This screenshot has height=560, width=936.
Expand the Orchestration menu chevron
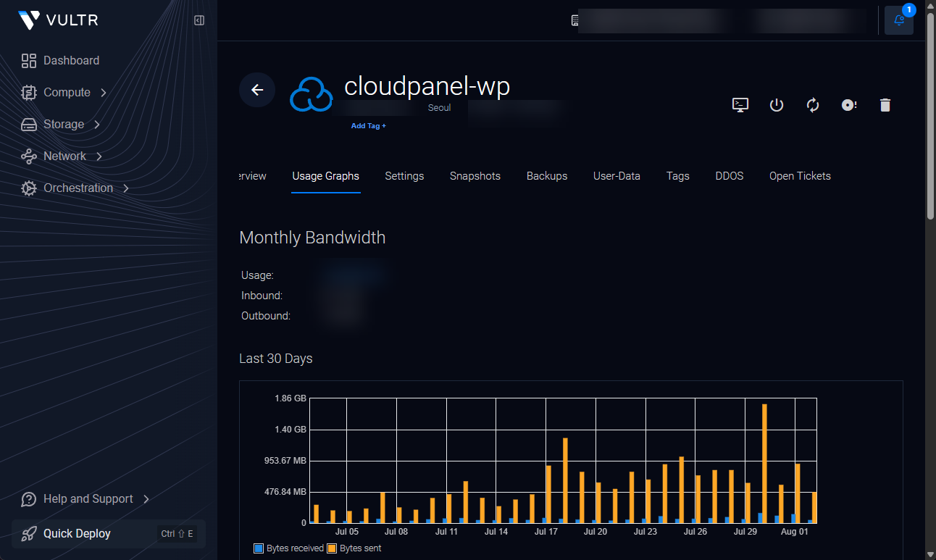126,188
